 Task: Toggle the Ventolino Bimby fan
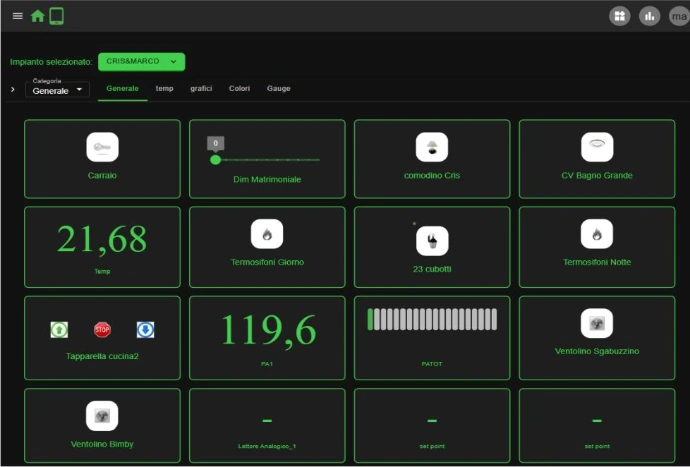tap(102, 415)
